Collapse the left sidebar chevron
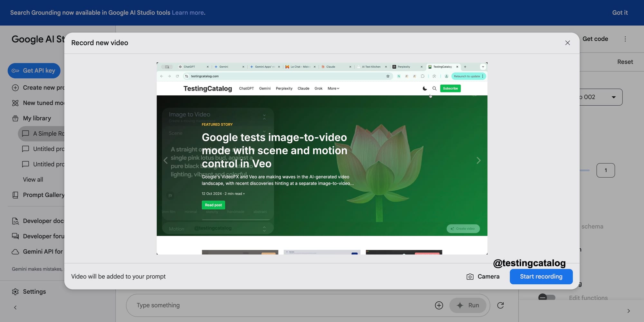The image size is (644, 322). coord(15,308)
